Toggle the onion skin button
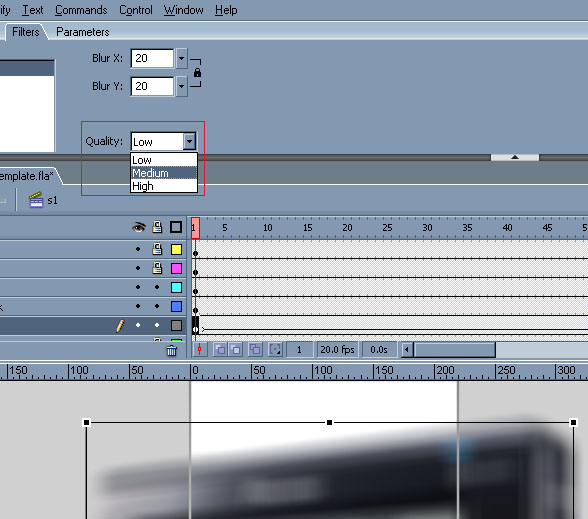This screenshot has width=588, height=519. (x=220, y=350)
